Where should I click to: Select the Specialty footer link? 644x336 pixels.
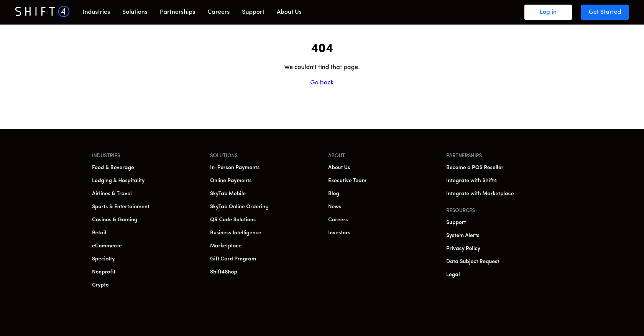click(x=103, y=259)
